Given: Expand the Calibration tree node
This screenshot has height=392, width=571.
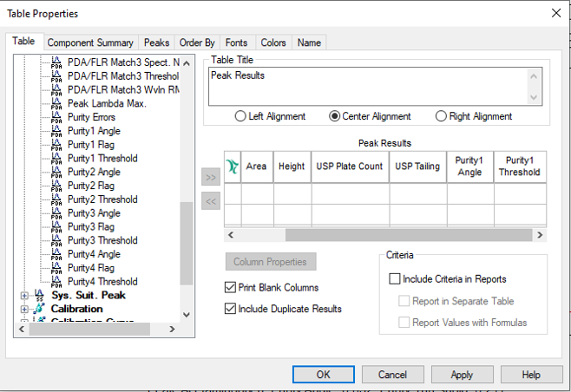Looking at the screenshot, I should [x=24, y=310].
